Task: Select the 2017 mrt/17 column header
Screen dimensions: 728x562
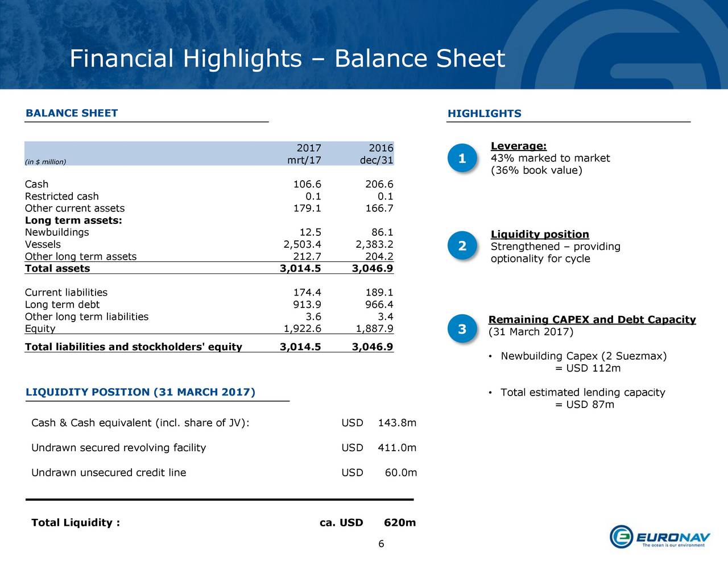Action: [305, 154]
